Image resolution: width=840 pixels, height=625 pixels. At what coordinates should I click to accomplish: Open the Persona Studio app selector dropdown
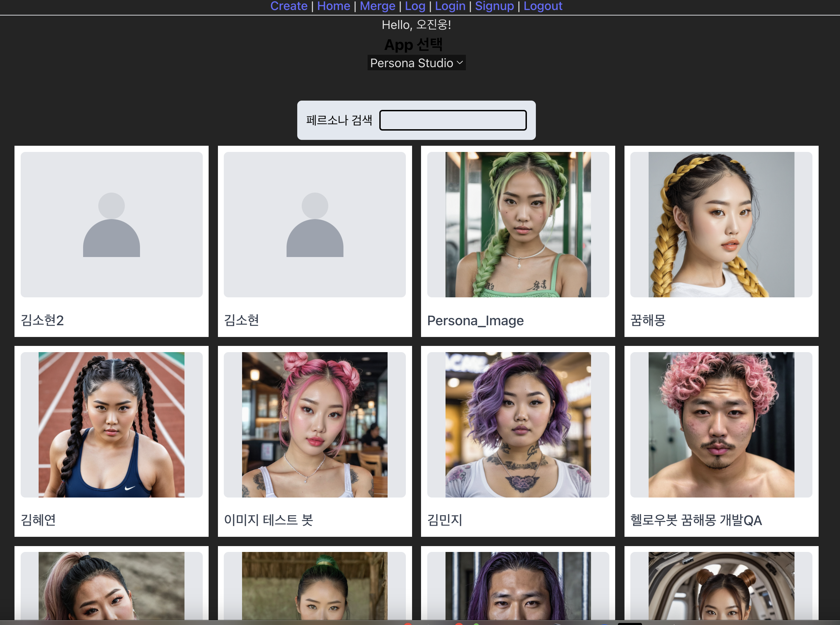click(416, 62)
